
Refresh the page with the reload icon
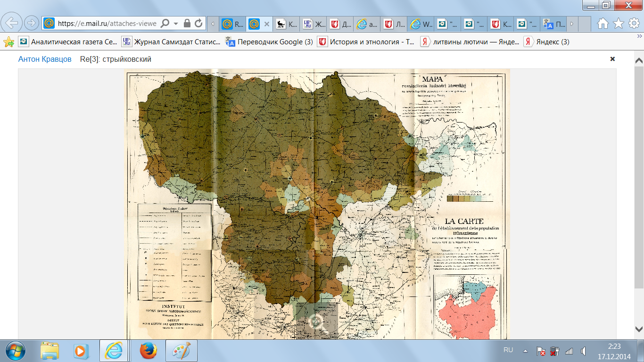[x=198, y=23]
